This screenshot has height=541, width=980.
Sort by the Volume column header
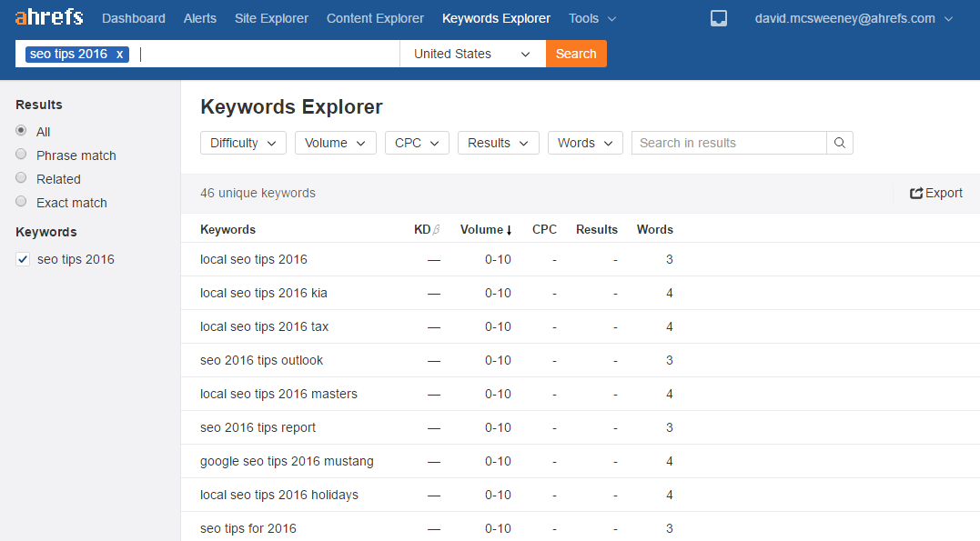[486, 229]
